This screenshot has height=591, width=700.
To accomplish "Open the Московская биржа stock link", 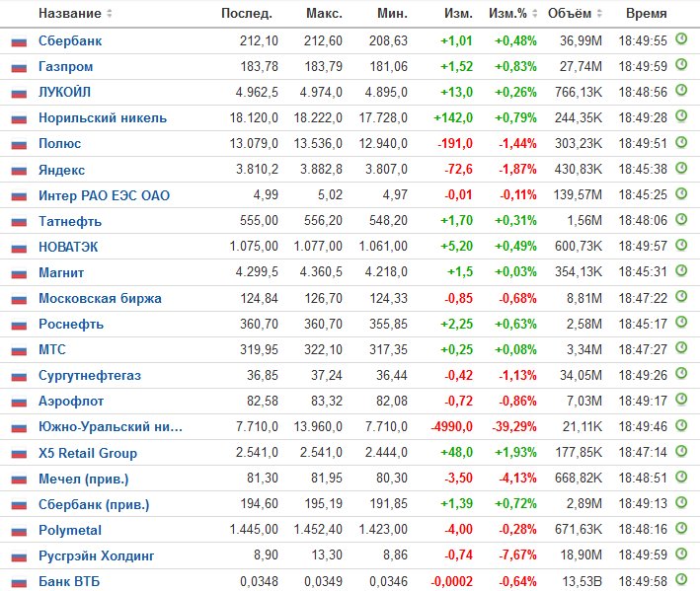I will point(100,298).
